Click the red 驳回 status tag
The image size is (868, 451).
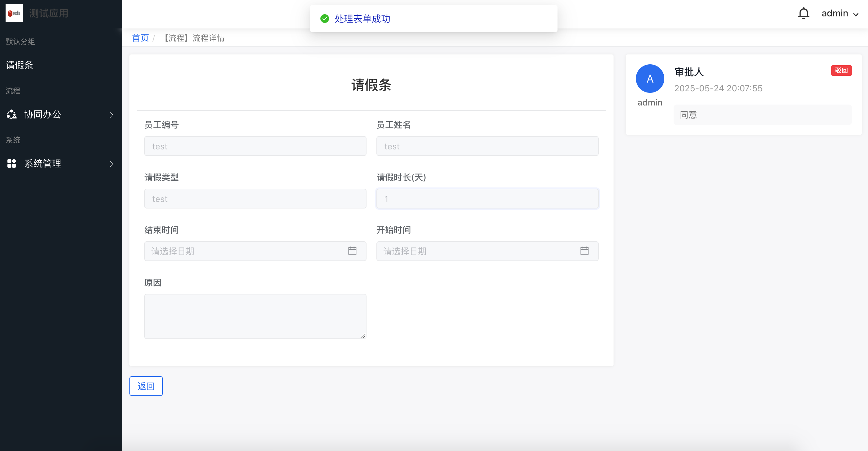[x=841, y=71]
